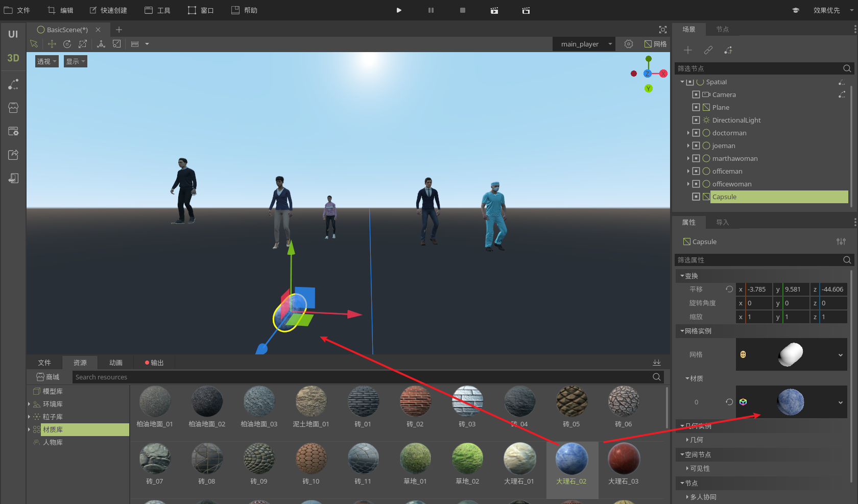Toggle visibility checkbox for marthawoman node
The image size is (858, 504).
point(696,158)
